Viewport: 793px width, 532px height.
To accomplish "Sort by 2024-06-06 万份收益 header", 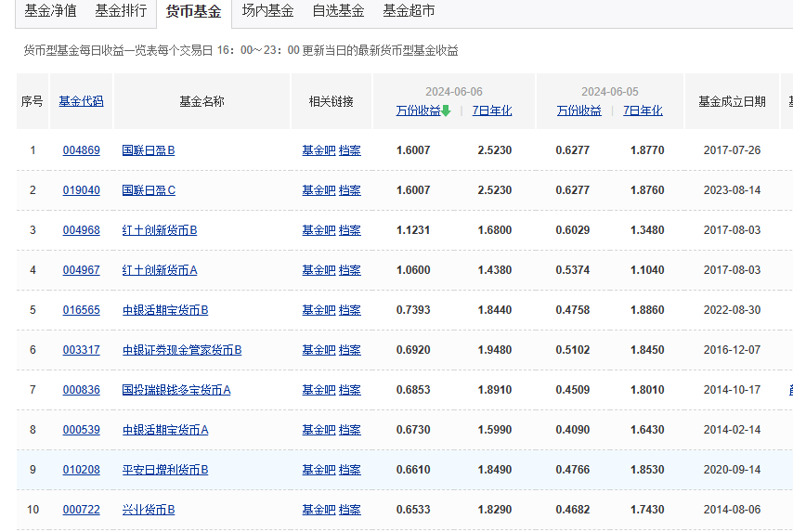I will (x=418, y=110).
